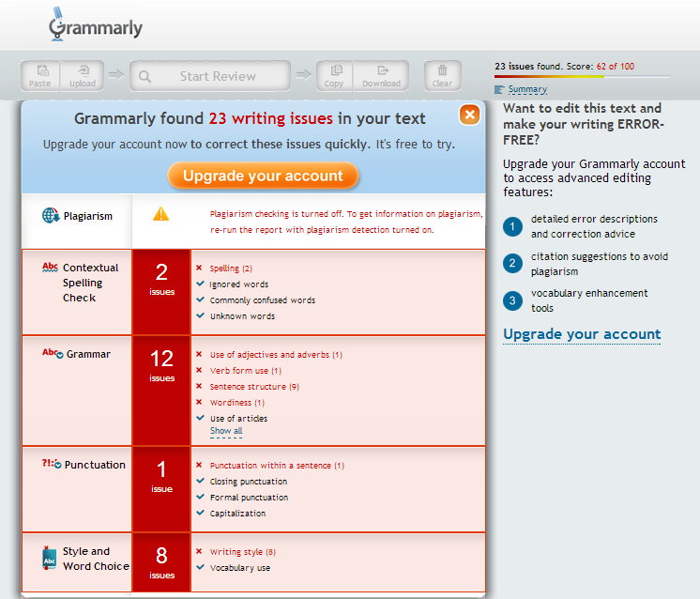Click the red 12 issues grammar tile
The width and height of the screenshot is (700, 599).
click(x=161, y=391)
